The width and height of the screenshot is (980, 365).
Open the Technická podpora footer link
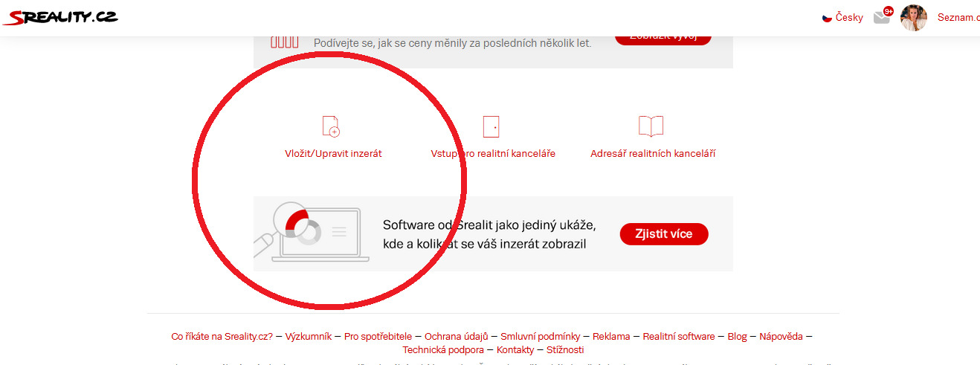click(x=443, y=350)
